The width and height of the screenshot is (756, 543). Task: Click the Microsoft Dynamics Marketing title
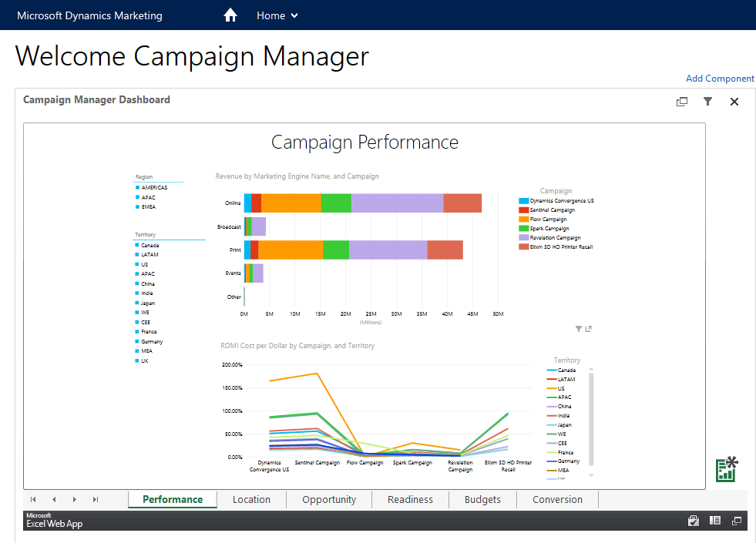(x=89, y=15)
